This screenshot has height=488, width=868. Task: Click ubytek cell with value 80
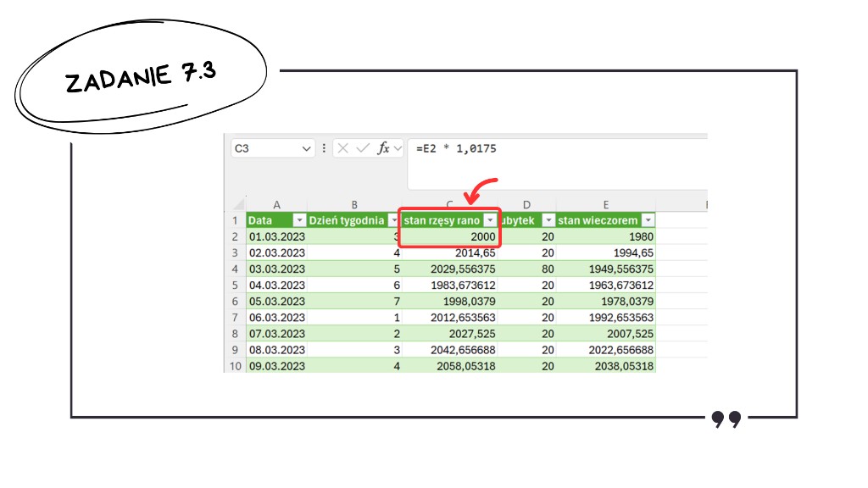(526, 269)
